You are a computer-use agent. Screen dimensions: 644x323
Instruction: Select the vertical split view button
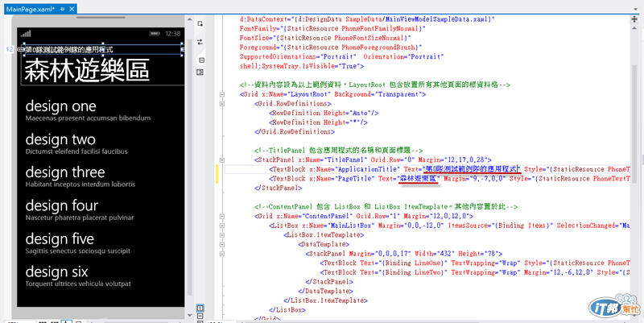(200, 308)
